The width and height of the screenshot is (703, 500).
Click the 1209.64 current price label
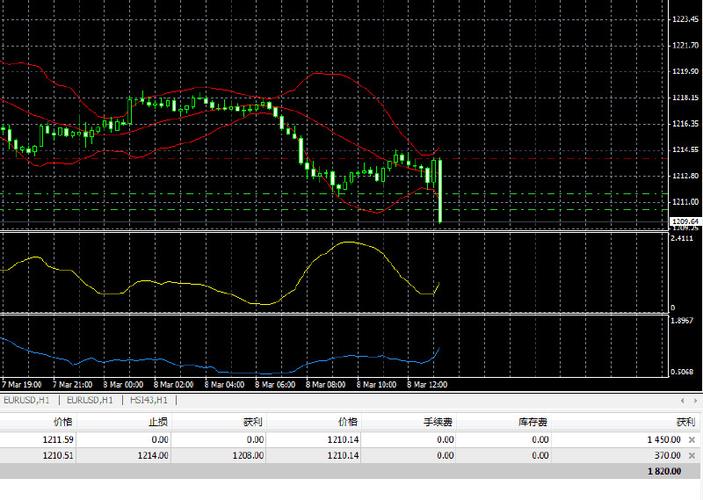[x=685, y=221]
